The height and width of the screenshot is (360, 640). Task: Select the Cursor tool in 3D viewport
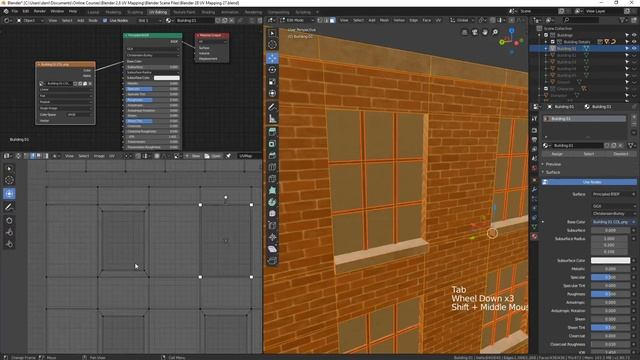point(272,44)
